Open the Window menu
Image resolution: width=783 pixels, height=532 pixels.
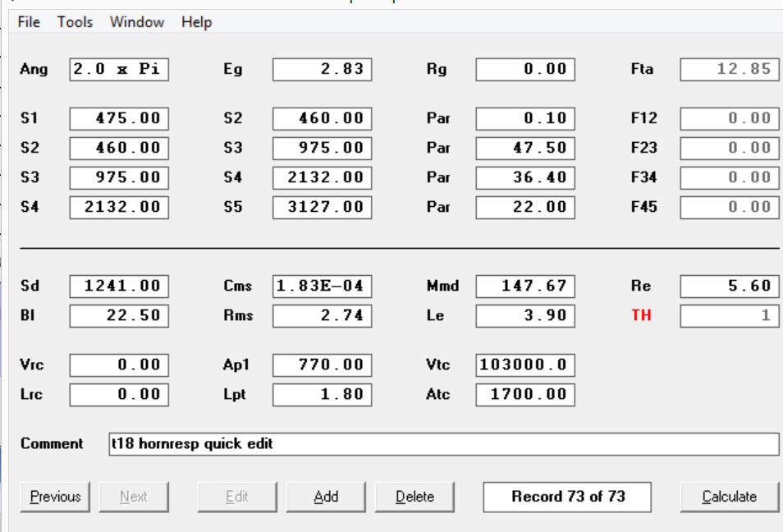pos(137,22)
